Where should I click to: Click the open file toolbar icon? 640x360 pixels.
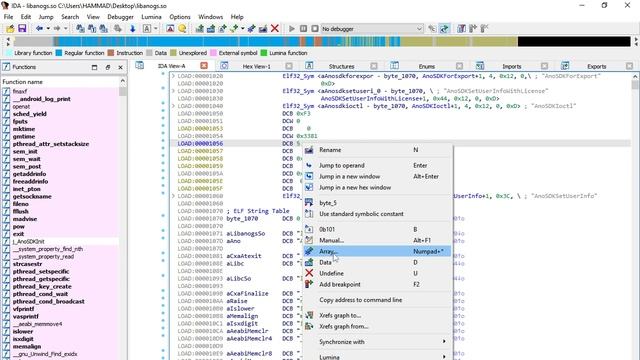[10, 29]
